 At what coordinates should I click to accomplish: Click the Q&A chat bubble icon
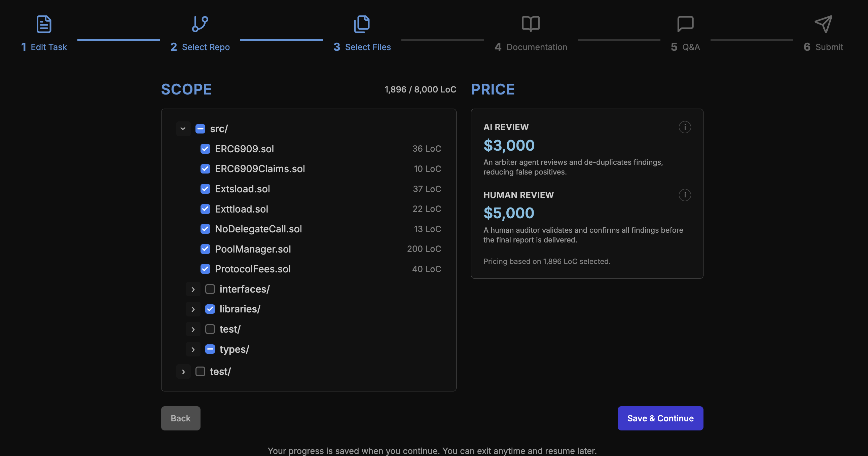685,24
